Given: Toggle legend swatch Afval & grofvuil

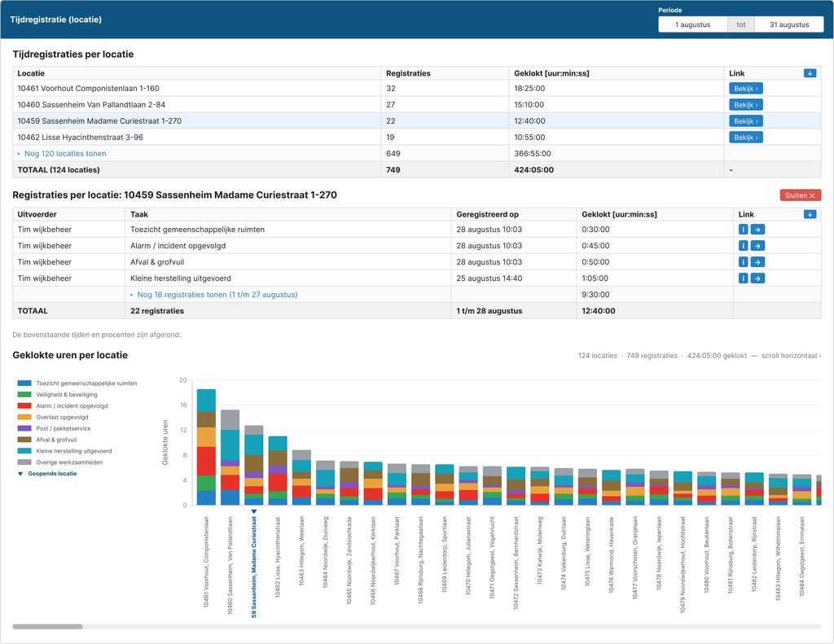Looking at the screenshot, I should click(x=24, y=440).
